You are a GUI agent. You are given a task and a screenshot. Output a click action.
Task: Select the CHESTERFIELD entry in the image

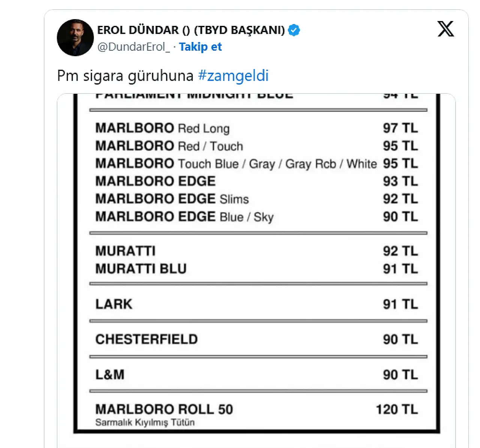(147, 339)
